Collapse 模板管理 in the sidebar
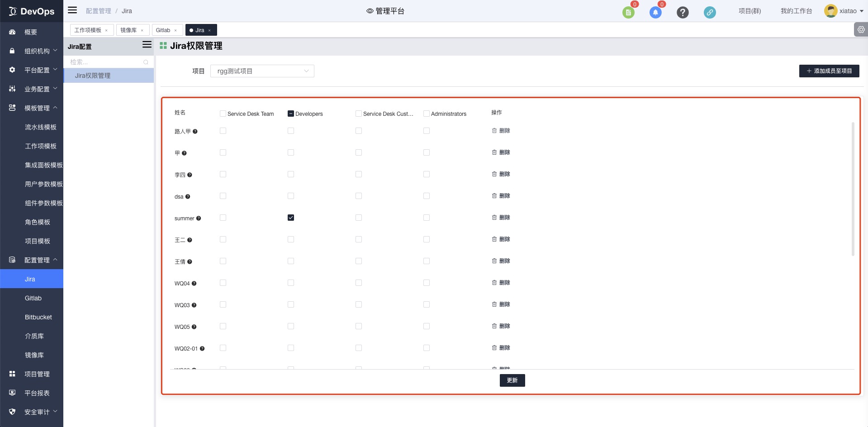This screenshot has width=868, height=427. pyautogui.click(x=32, y=108)
